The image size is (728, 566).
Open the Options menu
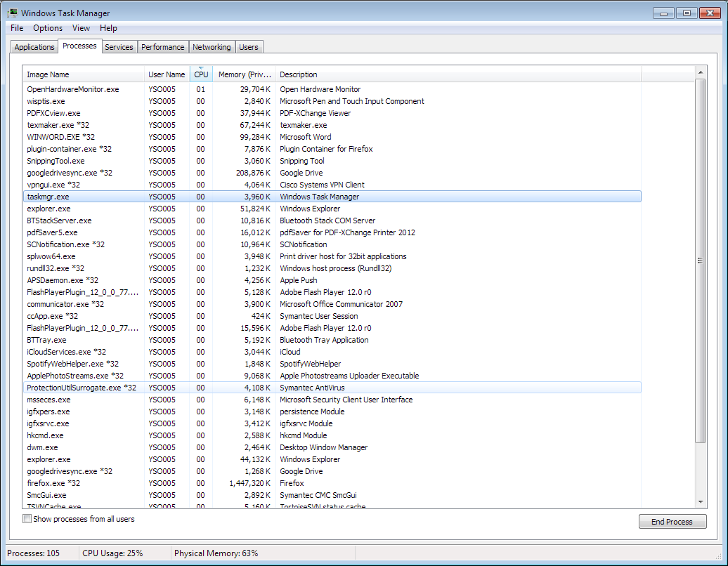click(47, 28)
